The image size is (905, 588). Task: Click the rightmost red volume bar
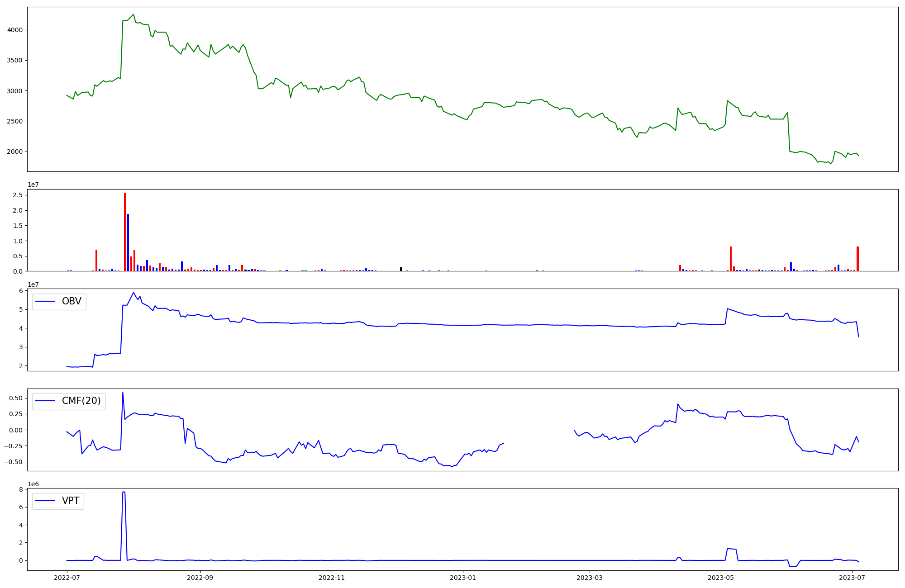coord(857,259)
